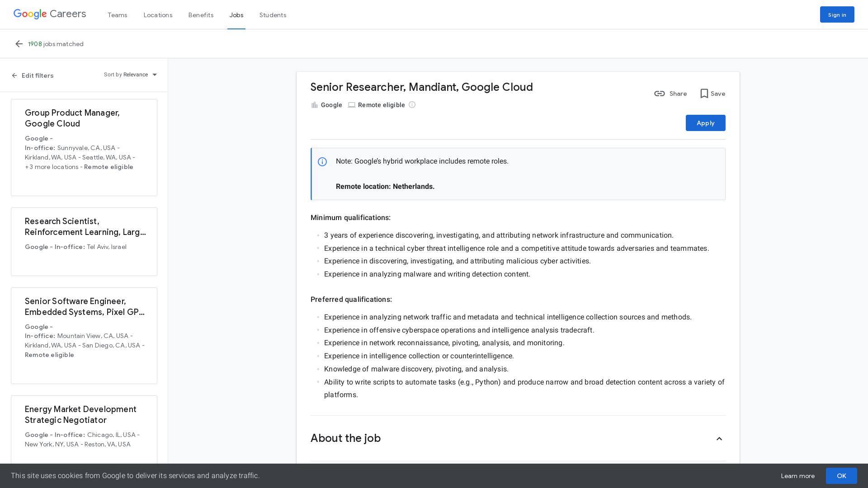Select the Students tab in navigation
This screenshot has width=868, height=488.
[x=273, y=15]
